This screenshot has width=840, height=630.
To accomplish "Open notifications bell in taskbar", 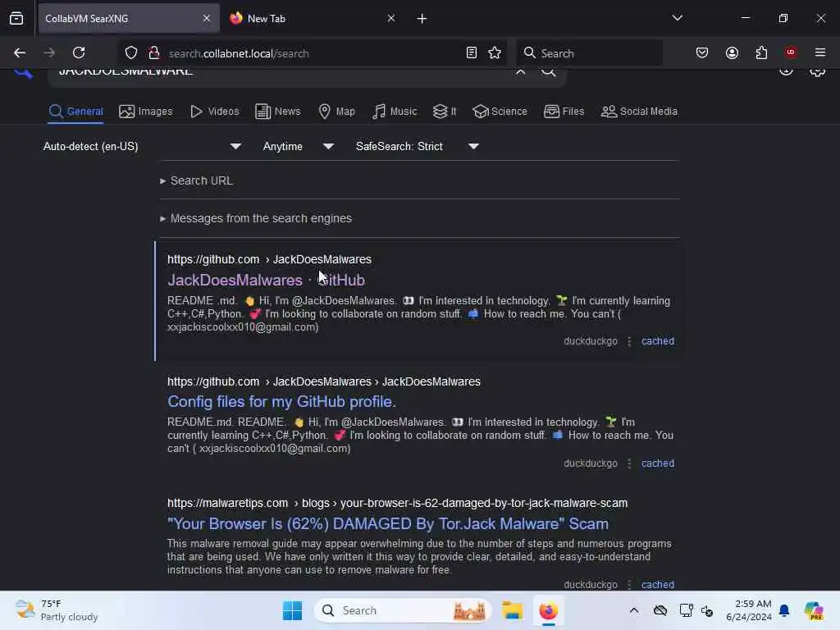I will (784, 610).
